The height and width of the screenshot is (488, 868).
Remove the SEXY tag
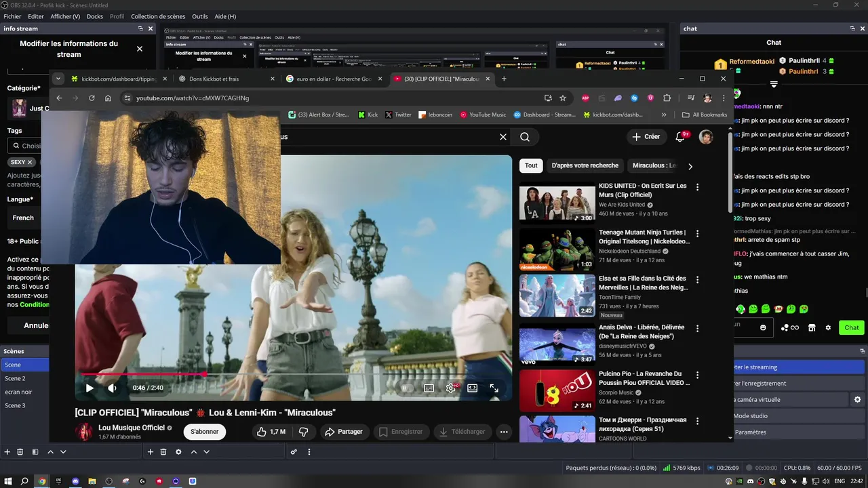tap(30, 163)
